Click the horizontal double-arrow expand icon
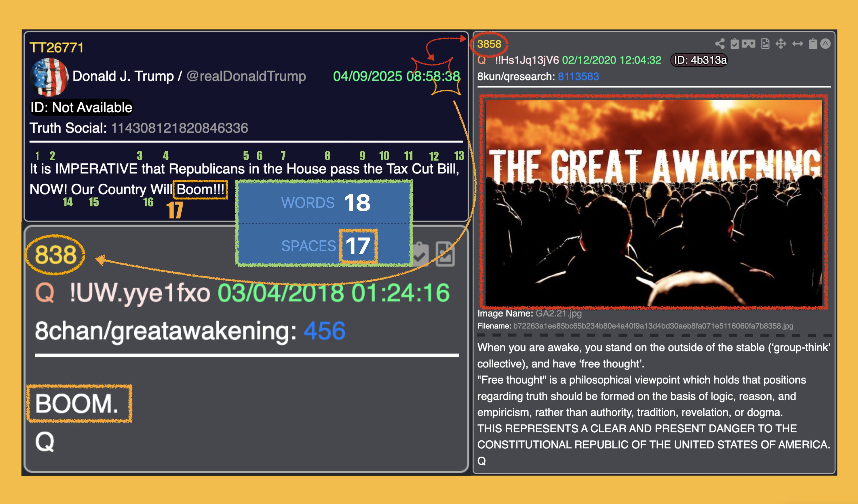 [797, 44]
